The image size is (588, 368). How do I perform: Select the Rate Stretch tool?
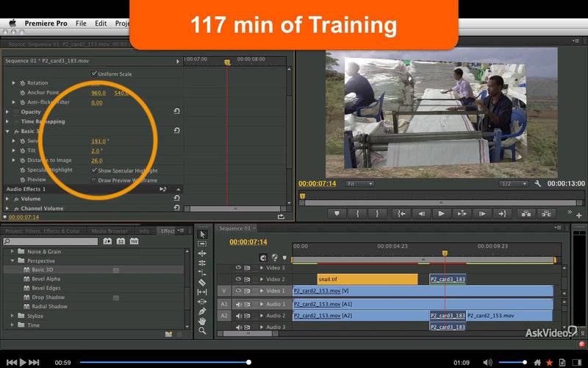tap(203, 272)
